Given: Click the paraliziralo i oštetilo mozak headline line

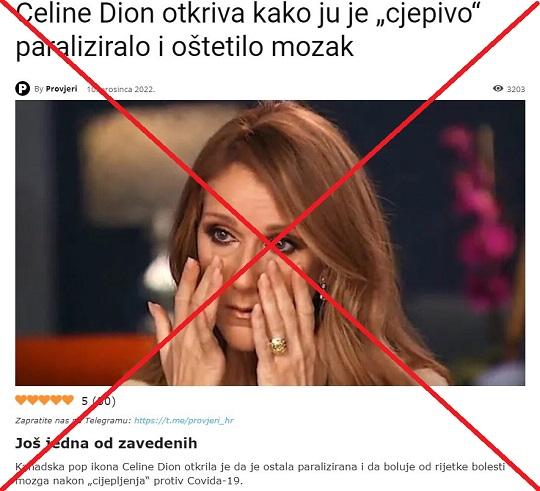Looking at the screenshot, I should pyautogui.click(x=185, y=46).
